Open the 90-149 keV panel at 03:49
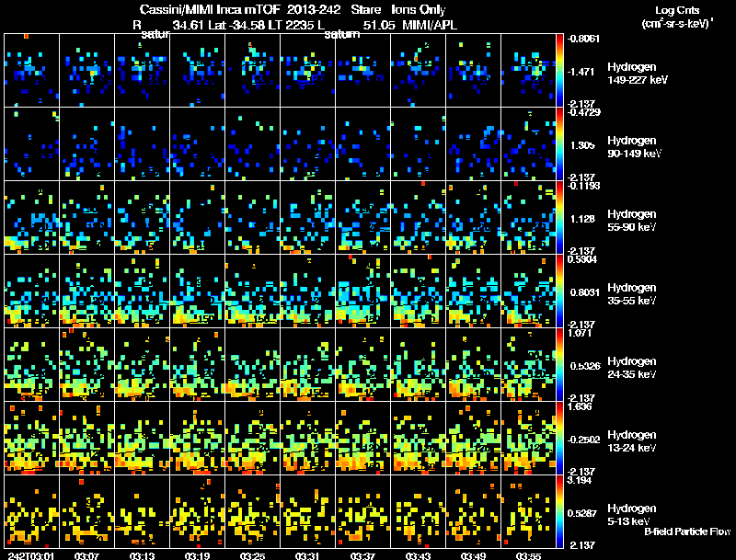Viewport: 736px width, 560px height. click(473, 144)
